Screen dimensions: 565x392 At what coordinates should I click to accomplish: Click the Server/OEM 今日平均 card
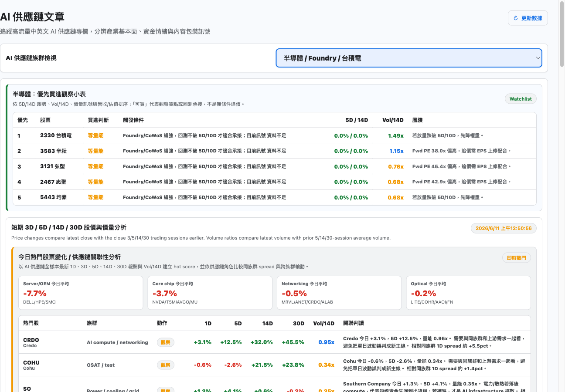[x=81, y=293]
